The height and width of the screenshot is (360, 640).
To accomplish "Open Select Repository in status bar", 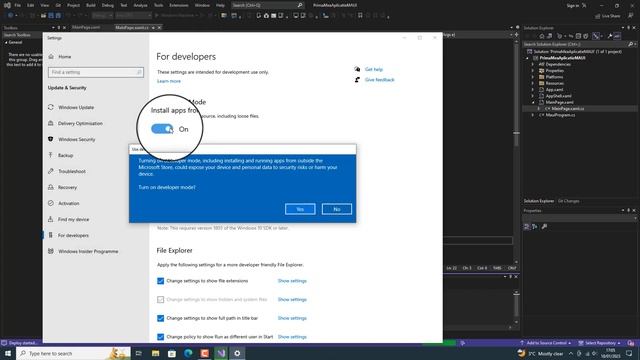I will (x=599, y=343).
